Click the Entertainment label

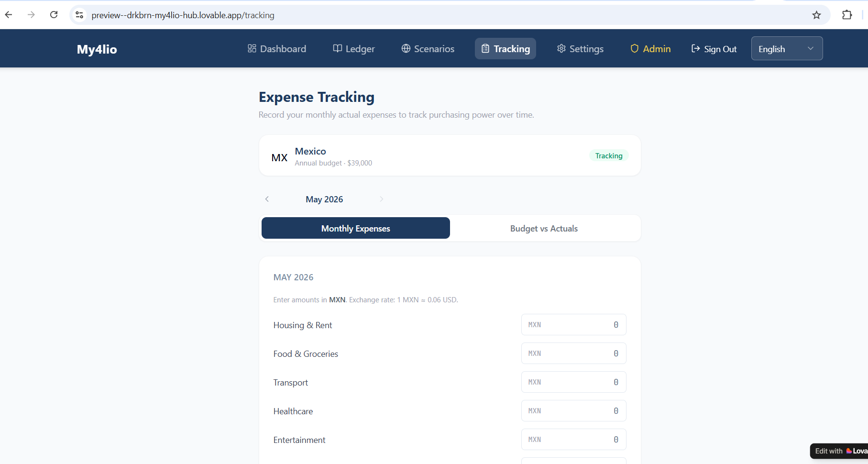coord(299,440)
